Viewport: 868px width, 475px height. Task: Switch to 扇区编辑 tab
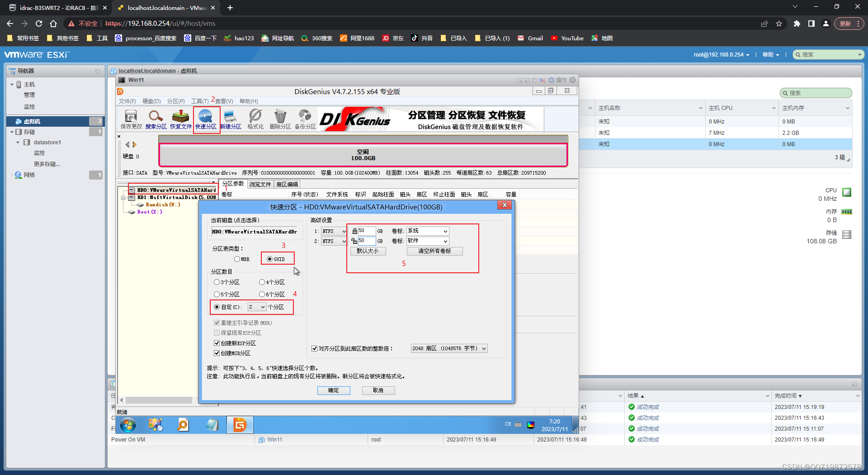(287, 185)
